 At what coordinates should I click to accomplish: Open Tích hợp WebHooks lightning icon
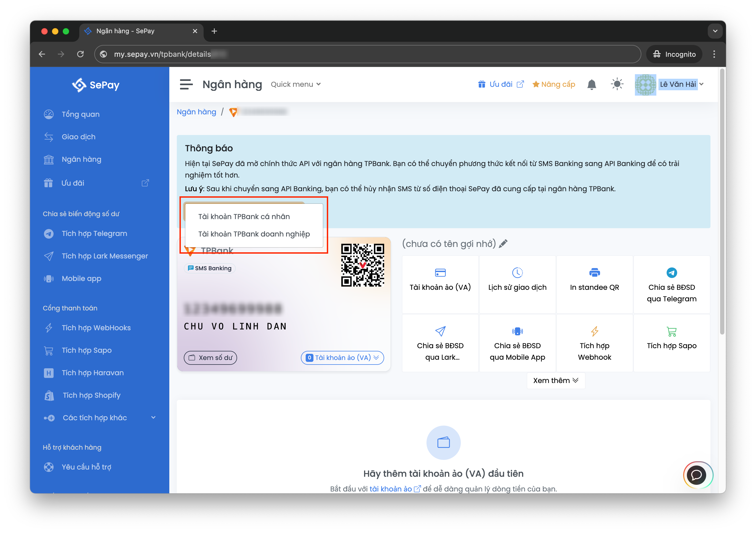[49, 328]
